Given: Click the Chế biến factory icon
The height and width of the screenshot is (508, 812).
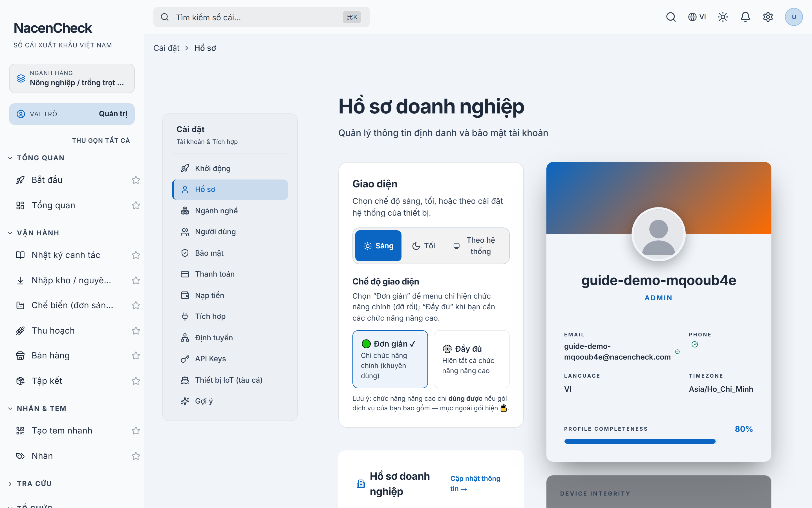Looking at the screenshot, I should pyautogui.click(x=20, y=305).
